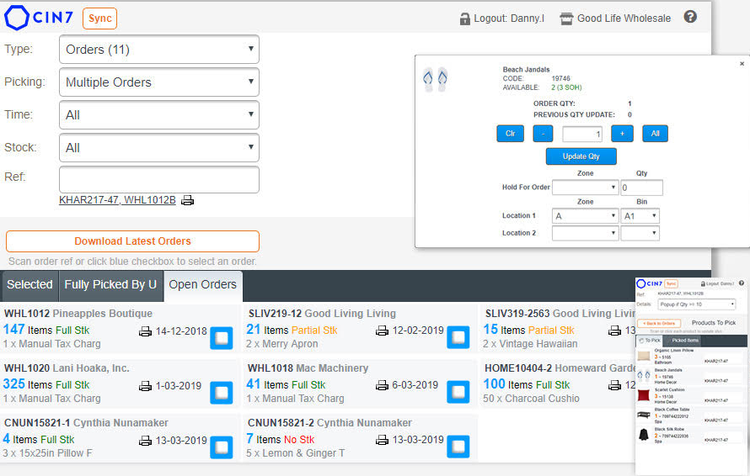
Task: Click the Beach Jandals flip-flop image
Action: pos(435,78)
